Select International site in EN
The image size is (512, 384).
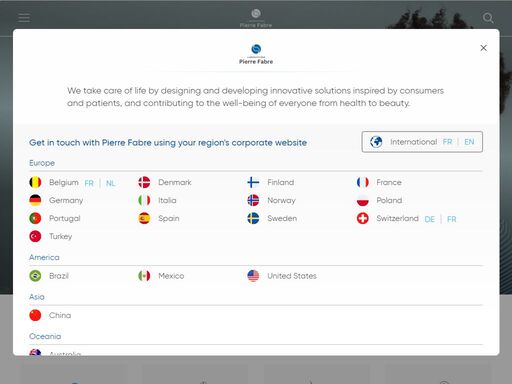[x=469, y=142]
